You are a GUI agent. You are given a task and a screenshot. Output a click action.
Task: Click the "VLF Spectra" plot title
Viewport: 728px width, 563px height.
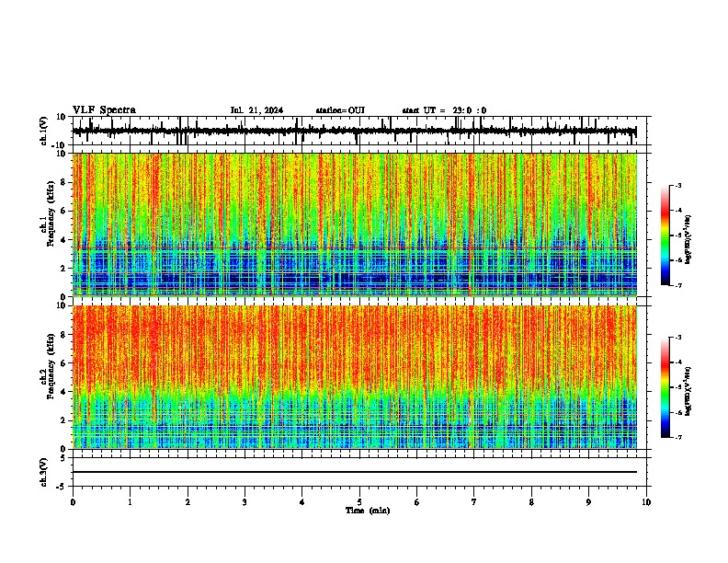[104, 110]
